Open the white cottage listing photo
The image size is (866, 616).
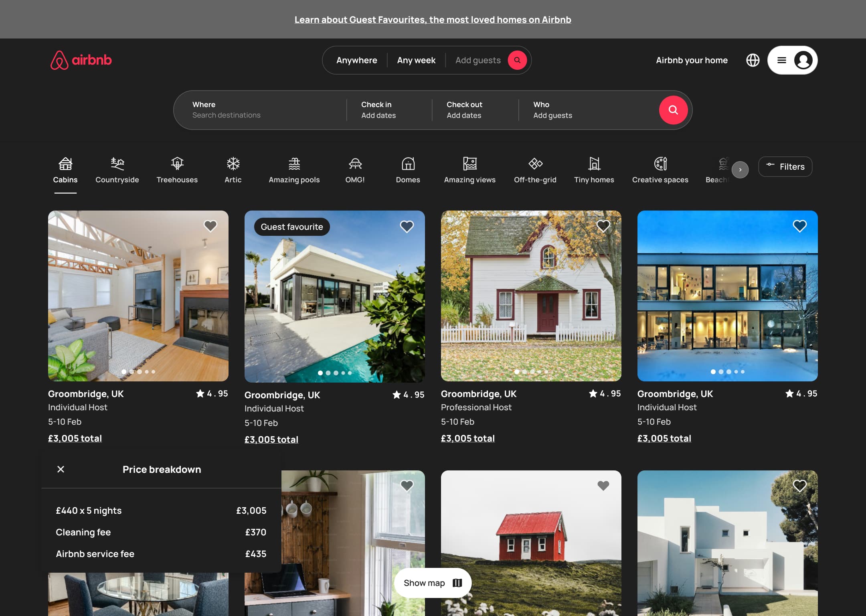click(x=531, y=296)
